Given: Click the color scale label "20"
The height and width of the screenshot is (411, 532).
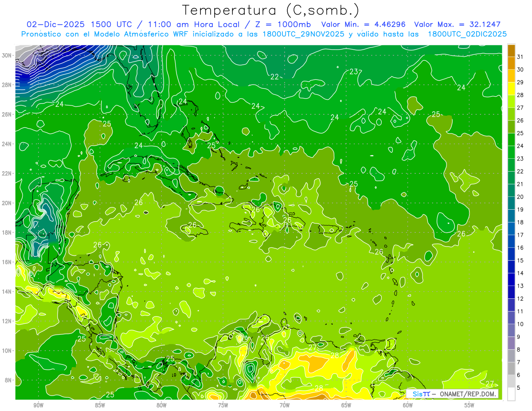Looking at the screenshot, I should pyautogui.click(x=520, y=196).
